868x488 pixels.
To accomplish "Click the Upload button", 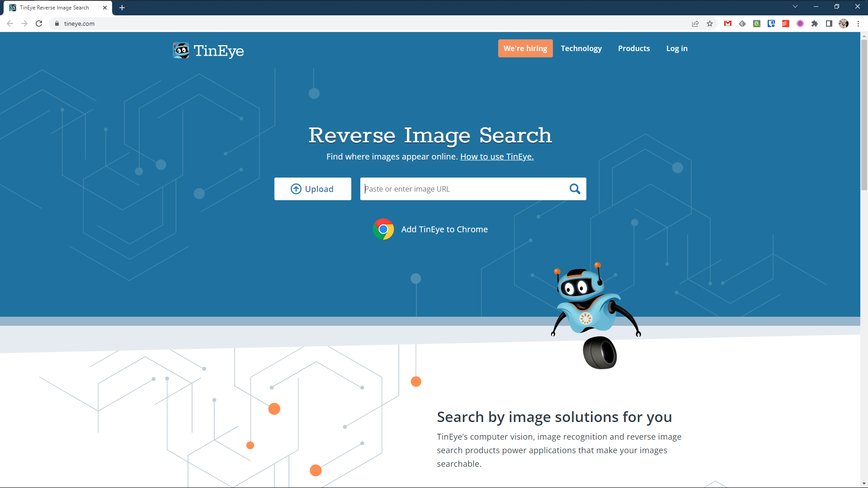I will pyautogui.click(x=312, y=189).
